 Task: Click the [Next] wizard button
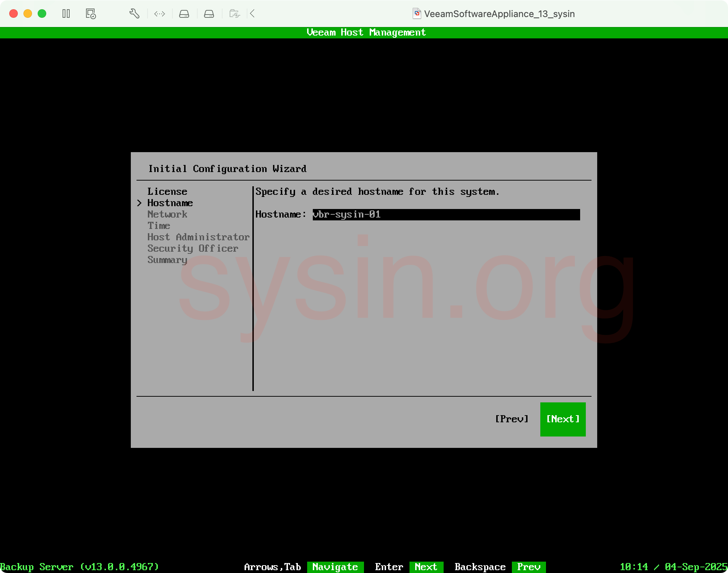click(563, 419)
